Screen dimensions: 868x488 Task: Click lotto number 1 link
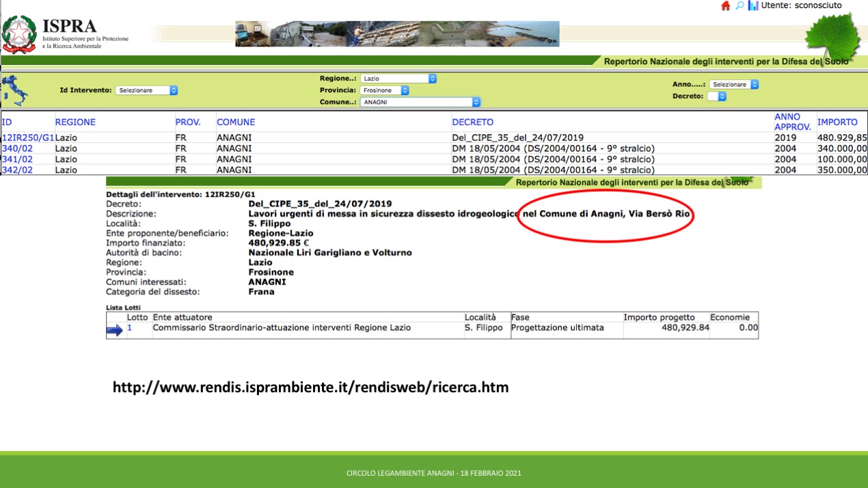(x=130, y=328)
